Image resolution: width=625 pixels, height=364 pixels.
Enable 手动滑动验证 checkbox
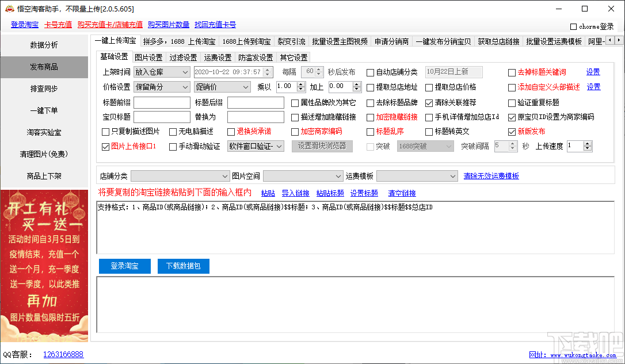173,147
